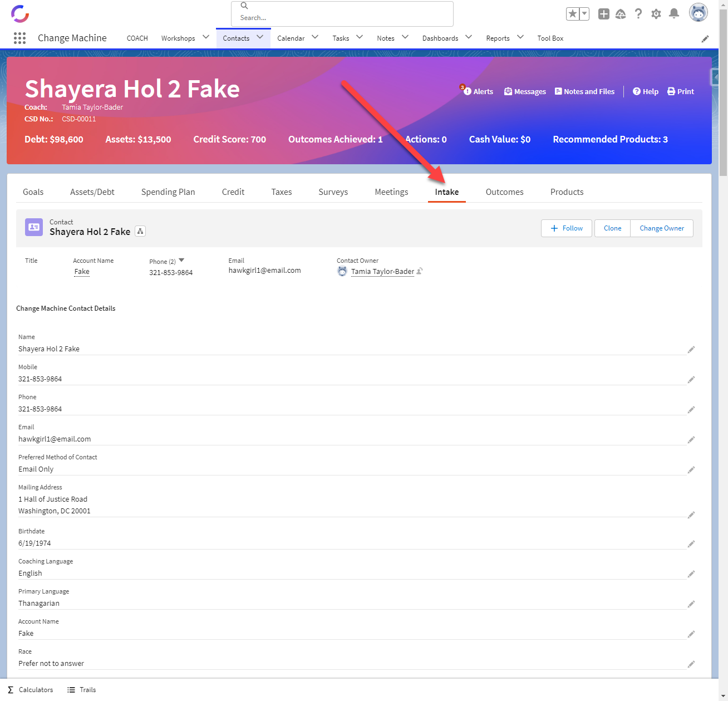The width and height of the screenshot is (728, 701).
Task: Edit the Phone field pencil icon
Action: 691,410
